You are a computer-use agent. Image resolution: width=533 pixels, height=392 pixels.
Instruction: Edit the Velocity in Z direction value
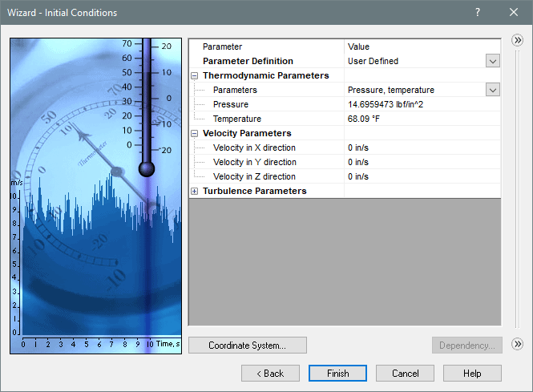pos(422,176)
